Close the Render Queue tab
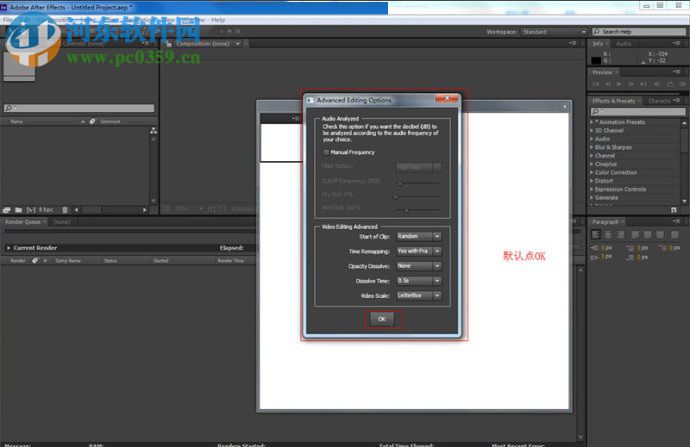 pyautogui.click(x=44, y=222)
